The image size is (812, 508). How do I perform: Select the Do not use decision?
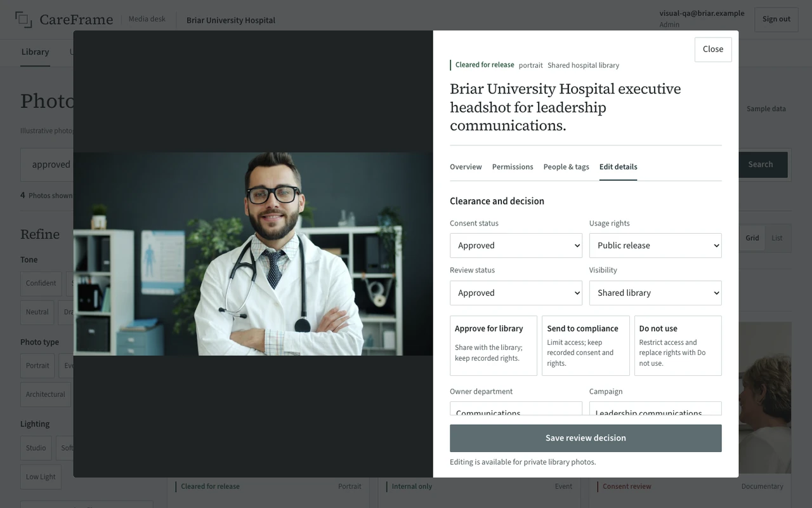click(x=678, y=345)
